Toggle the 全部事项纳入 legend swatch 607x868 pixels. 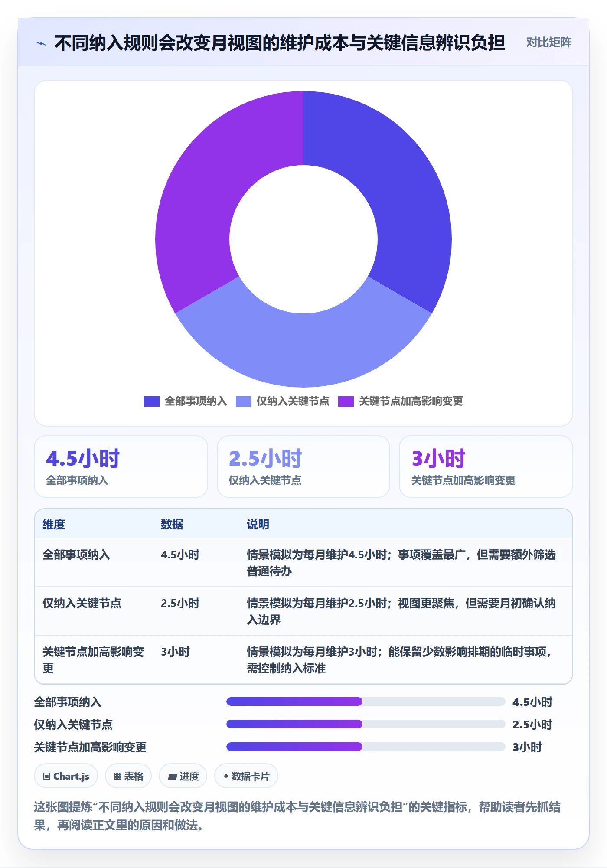click(152, 401)
